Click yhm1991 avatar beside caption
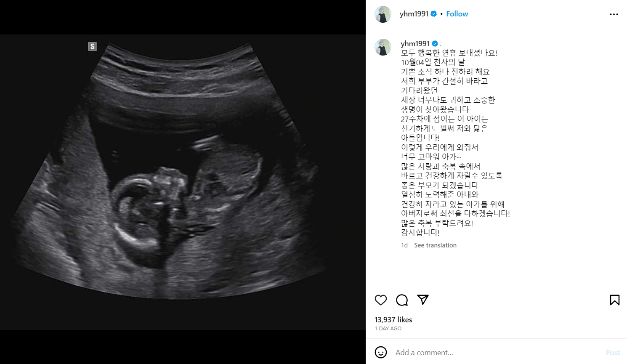Viewport: 627px width, 364px height. [383, 47]
